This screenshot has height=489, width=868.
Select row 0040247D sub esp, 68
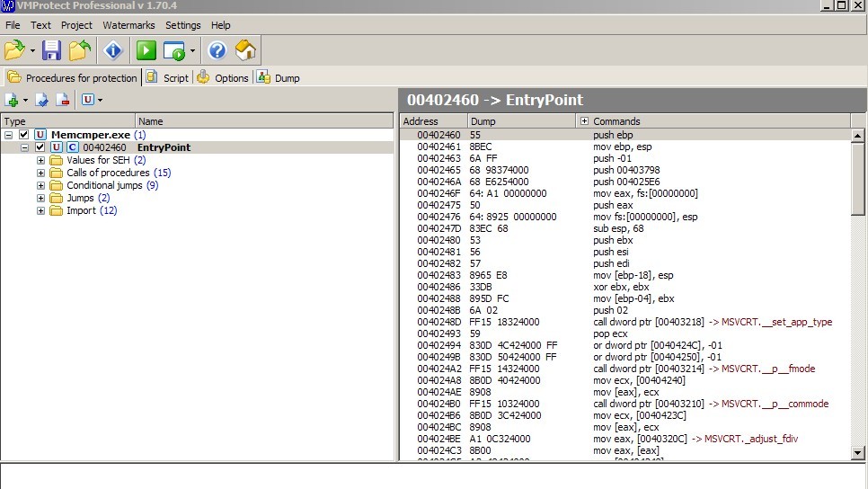625,228
